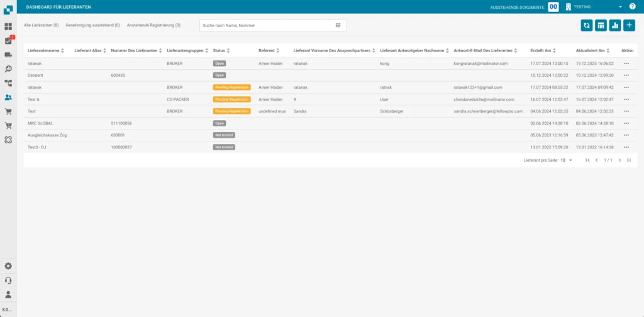This screenshot has height=317, width=644.
Task: Select the Alle Lieferanten (8) tab
Action: pyautogui.click(x=41, y=25)
